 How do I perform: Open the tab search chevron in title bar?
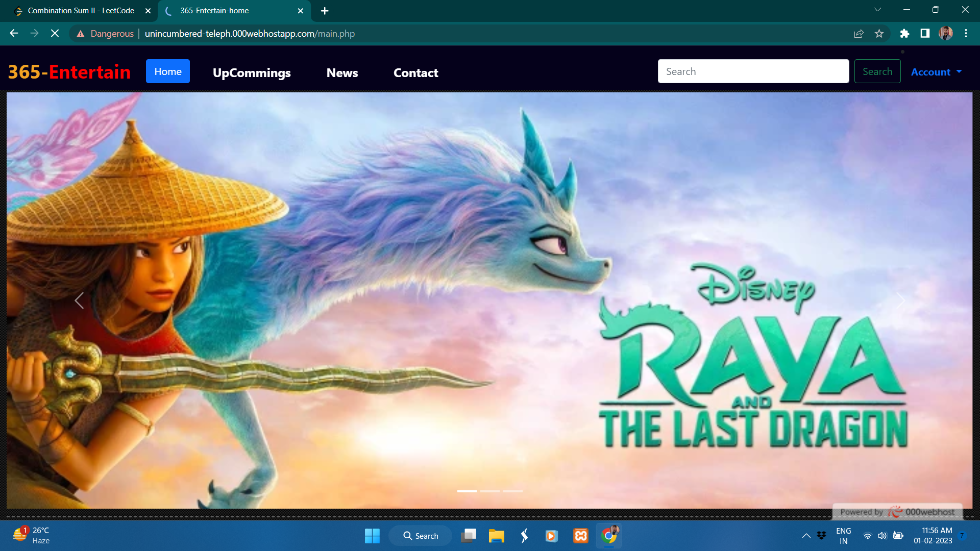click(877, 9)
